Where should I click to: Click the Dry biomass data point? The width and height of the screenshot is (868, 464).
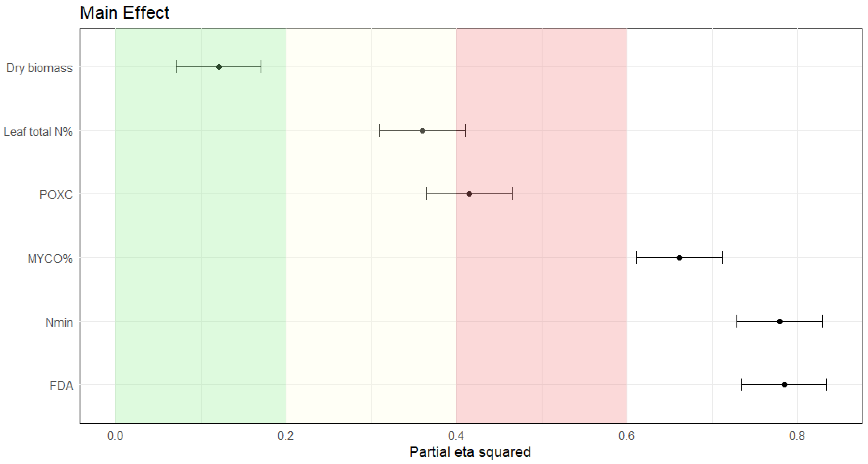219,67
